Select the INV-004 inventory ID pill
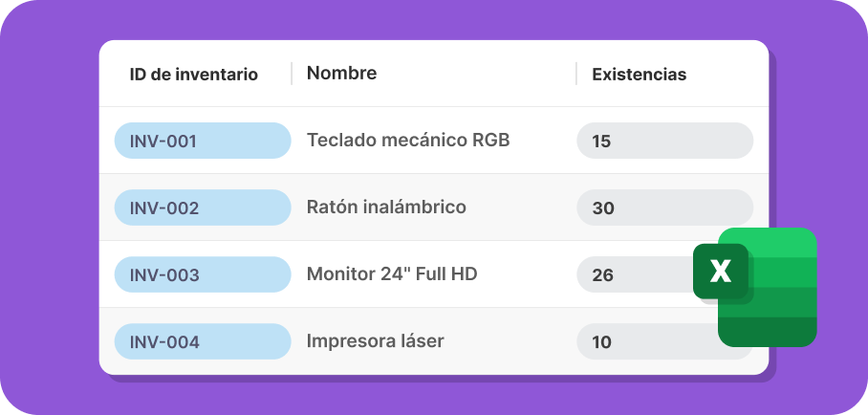Image resolution: width=868 pixels, height=415 pixels. (203, 342)
